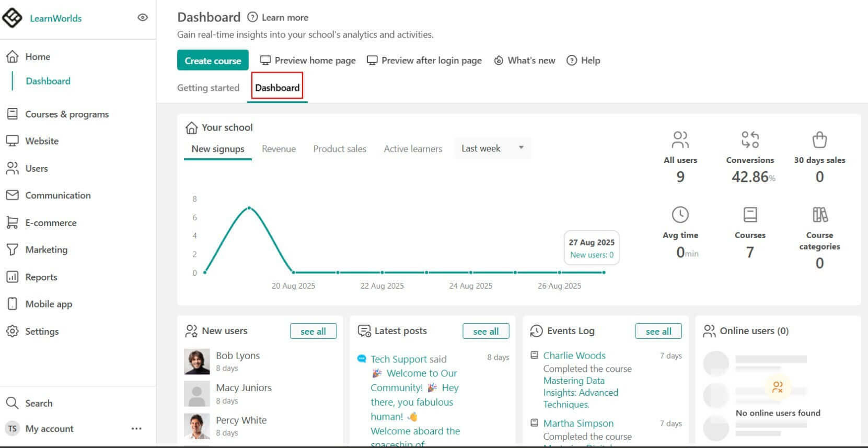Open the Settings gear icon
The height and width of the screenshot is (448, 868).
12,331
